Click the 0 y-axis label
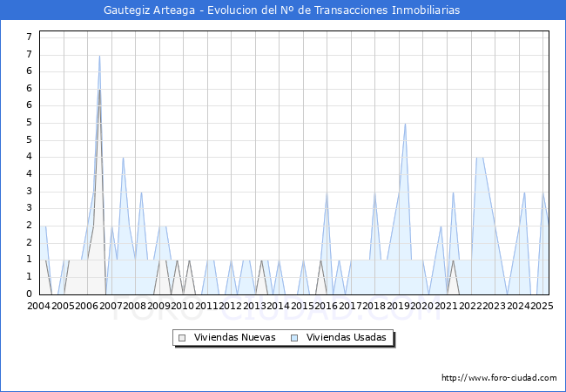This screenshot has width=566, height=392. pyautogui.click(x=30, y=294)
